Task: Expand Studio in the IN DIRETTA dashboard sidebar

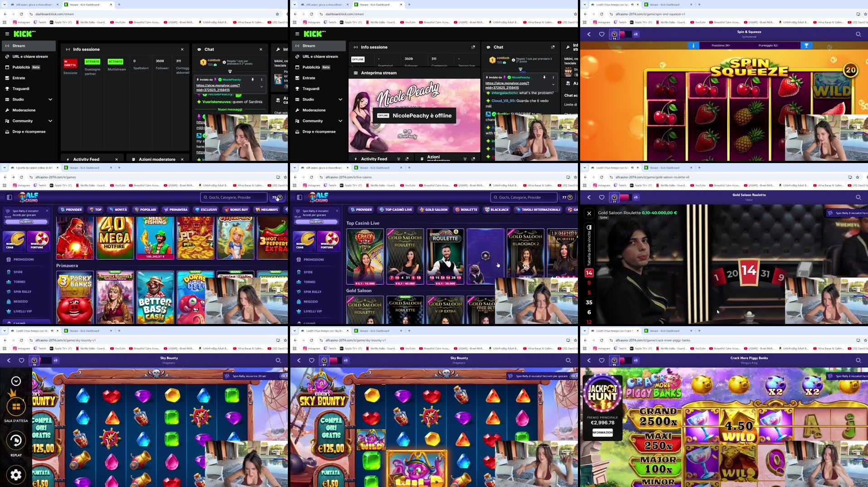Action: coord(50,99)
